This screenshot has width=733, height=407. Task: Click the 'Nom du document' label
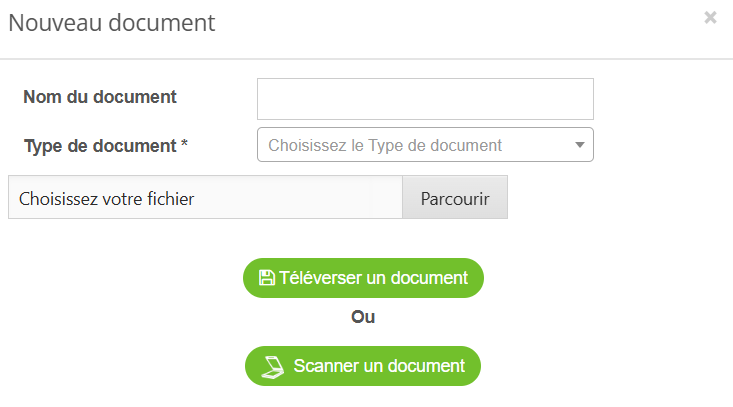100,97
